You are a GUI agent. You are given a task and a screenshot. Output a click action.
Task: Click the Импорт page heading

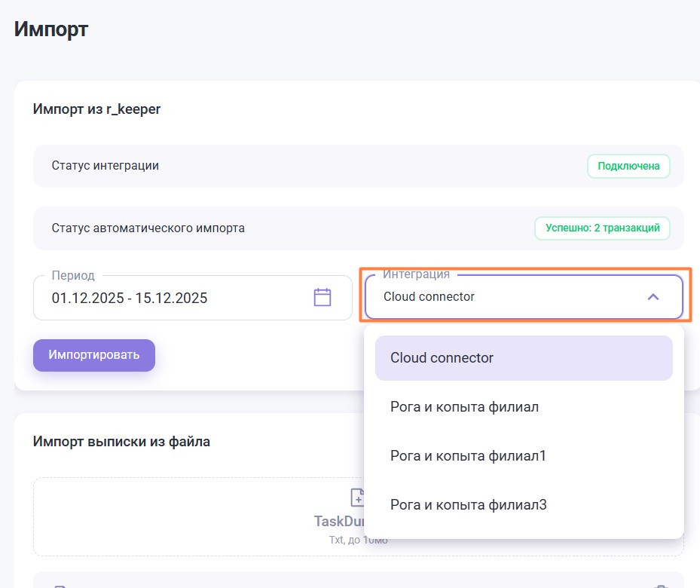(x=51, y=29)
